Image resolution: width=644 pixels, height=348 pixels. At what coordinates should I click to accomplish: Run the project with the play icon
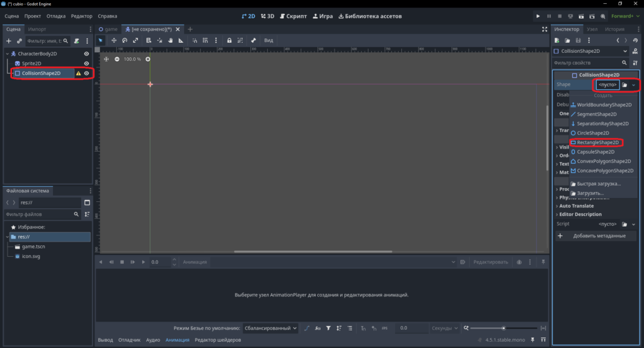tap(538, 16)
